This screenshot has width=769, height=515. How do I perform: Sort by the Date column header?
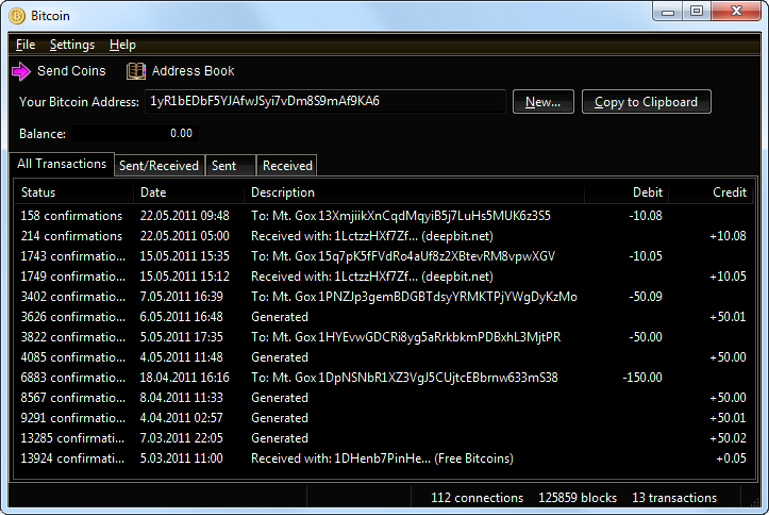188,192
